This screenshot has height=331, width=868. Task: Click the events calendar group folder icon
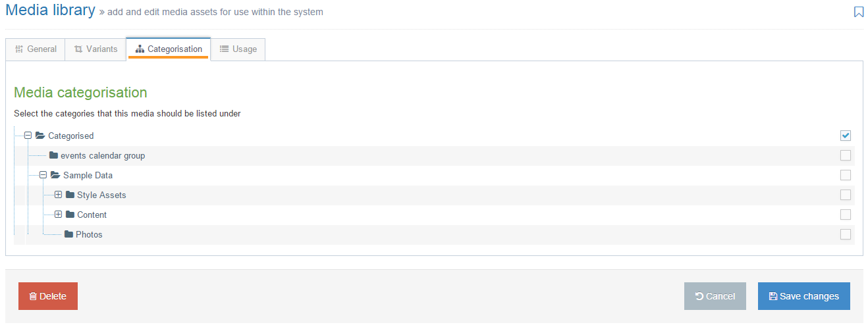[x=53, y=156]
